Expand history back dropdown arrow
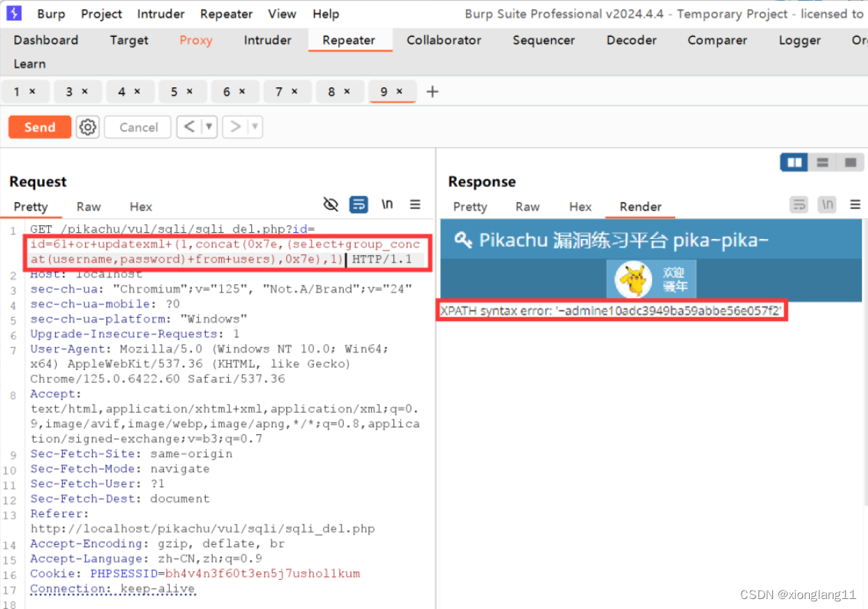Image resolution: width=868 pixels, height=609 pixels. point(209,127)
